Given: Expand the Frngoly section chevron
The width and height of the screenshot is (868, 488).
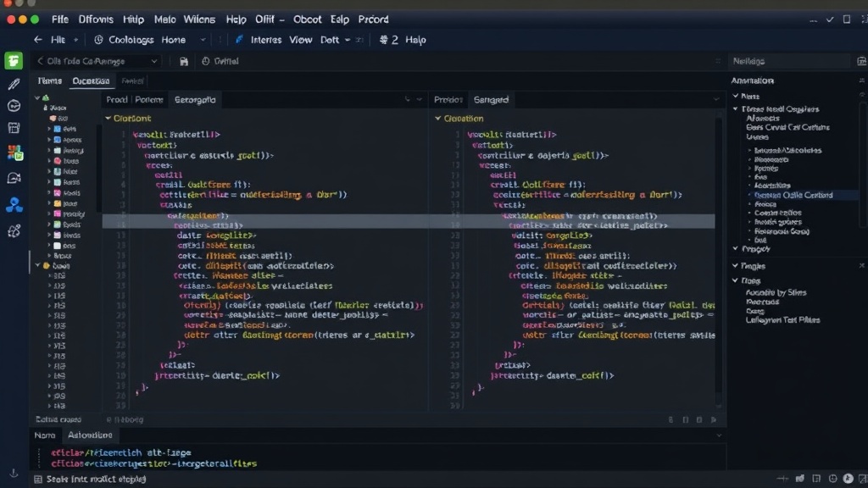Looking at the screenshot, I should (x=735, y=249).
